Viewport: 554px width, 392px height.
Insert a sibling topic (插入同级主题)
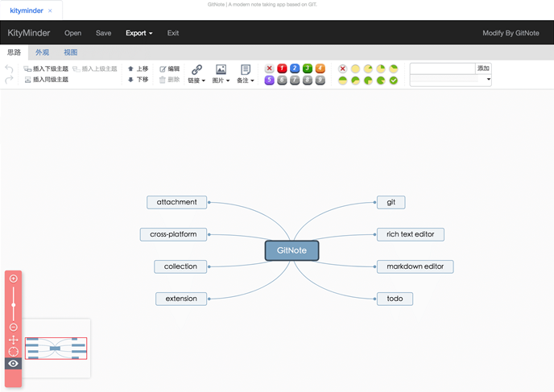point(46,80)
